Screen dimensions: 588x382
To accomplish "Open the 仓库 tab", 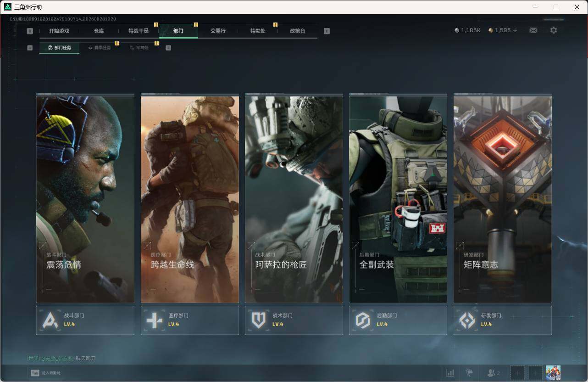I will (x=99, y=31).
